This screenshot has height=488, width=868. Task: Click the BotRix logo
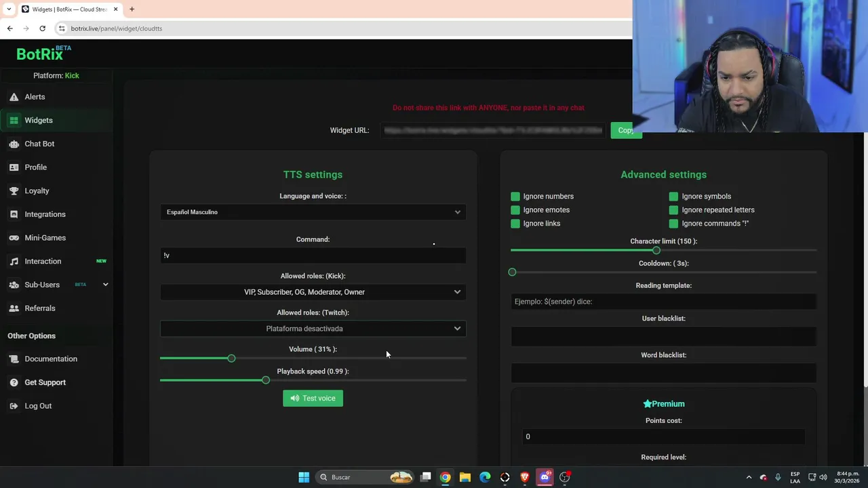tap(43, 54)
